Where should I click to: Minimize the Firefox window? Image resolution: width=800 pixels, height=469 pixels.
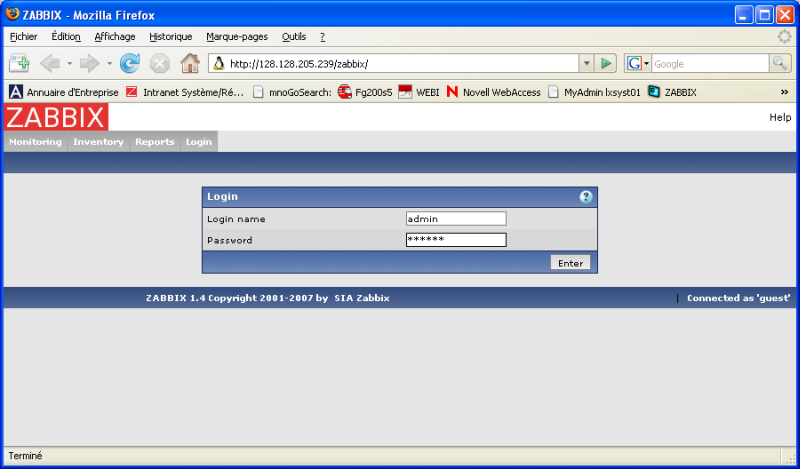pos(744,14)
